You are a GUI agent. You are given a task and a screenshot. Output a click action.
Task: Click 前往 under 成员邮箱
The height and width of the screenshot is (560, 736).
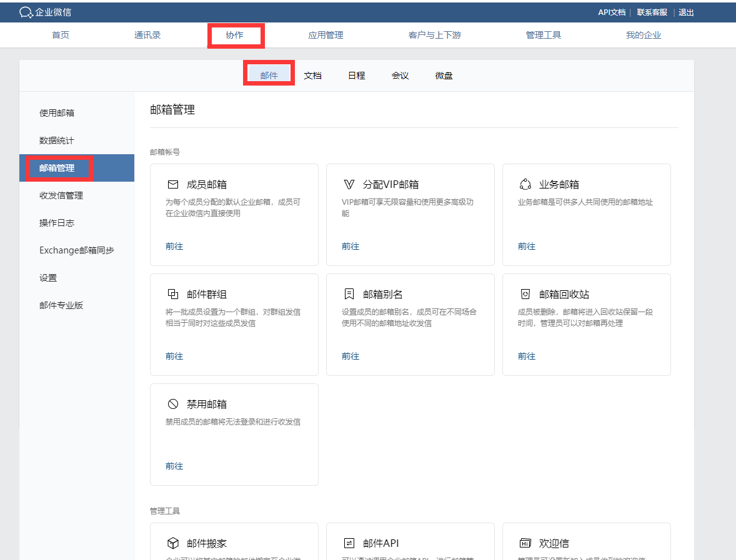[x=174, y=246]
